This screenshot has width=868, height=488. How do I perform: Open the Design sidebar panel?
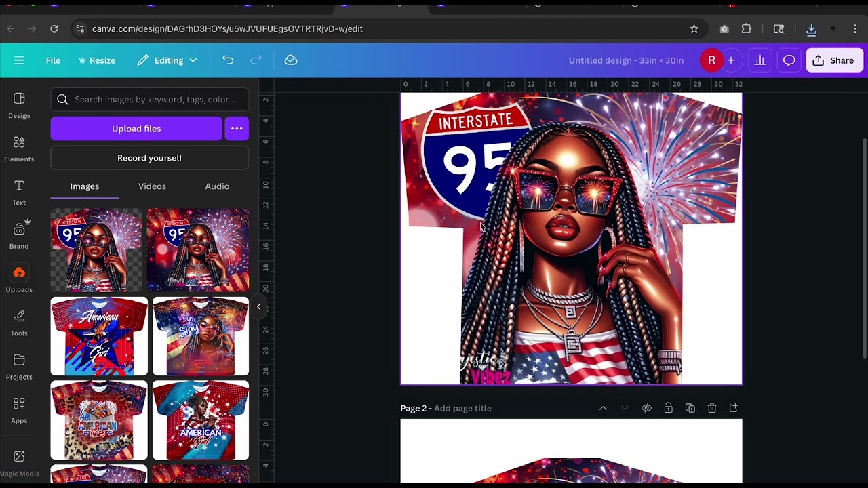click(19, 106)
